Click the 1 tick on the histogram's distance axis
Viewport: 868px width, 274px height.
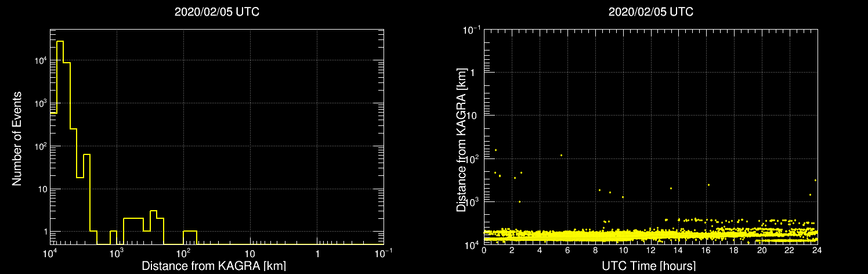(x=317, y=254)
